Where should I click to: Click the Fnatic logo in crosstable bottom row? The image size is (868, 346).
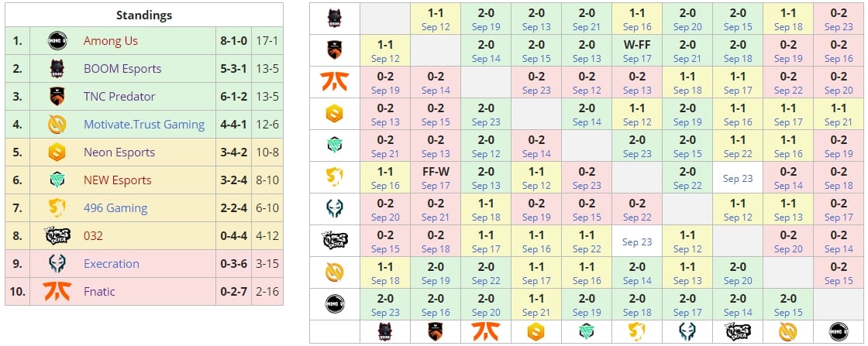tap(486, 332)
